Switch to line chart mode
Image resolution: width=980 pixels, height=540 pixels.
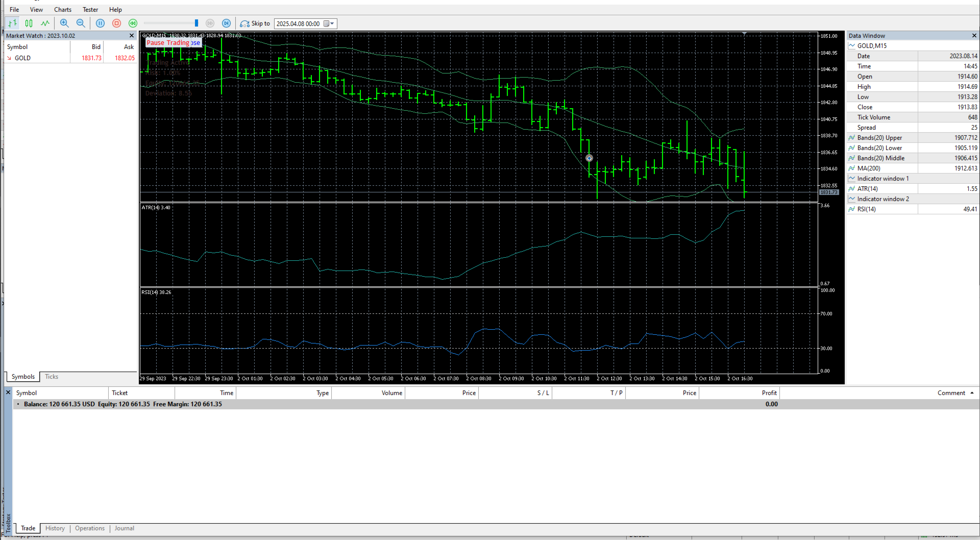[45, 23]
